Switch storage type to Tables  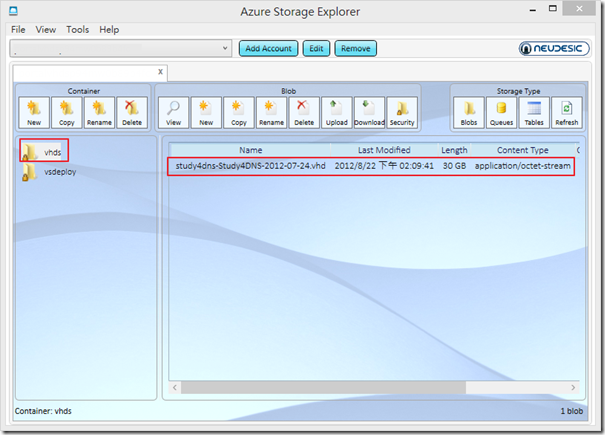(534, 112)
